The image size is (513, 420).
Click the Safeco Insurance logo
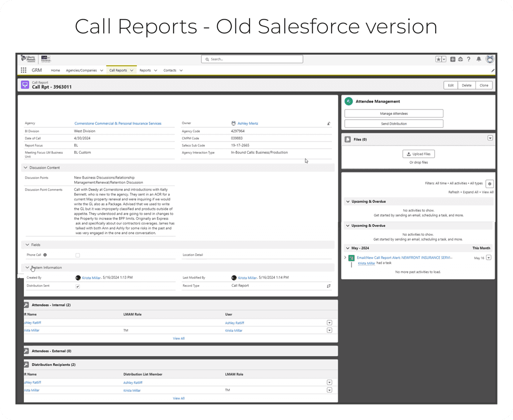[x=46, y=59]
